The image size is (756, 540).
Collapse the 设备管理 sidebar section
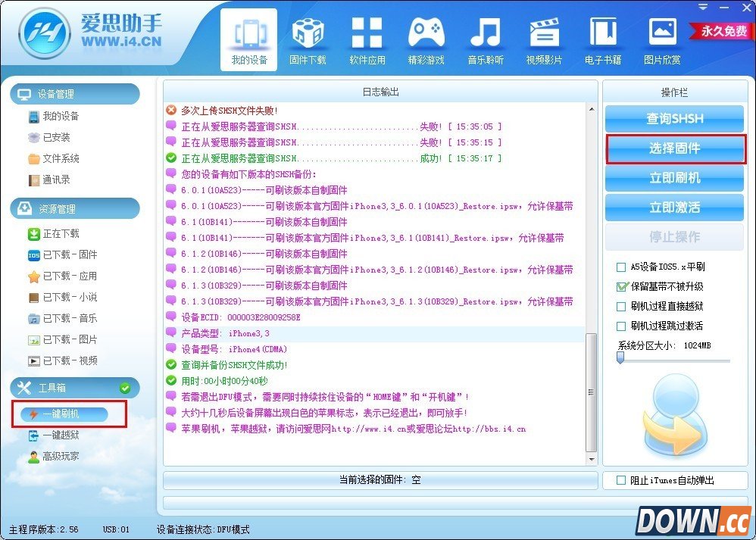[x=73, y=93]
